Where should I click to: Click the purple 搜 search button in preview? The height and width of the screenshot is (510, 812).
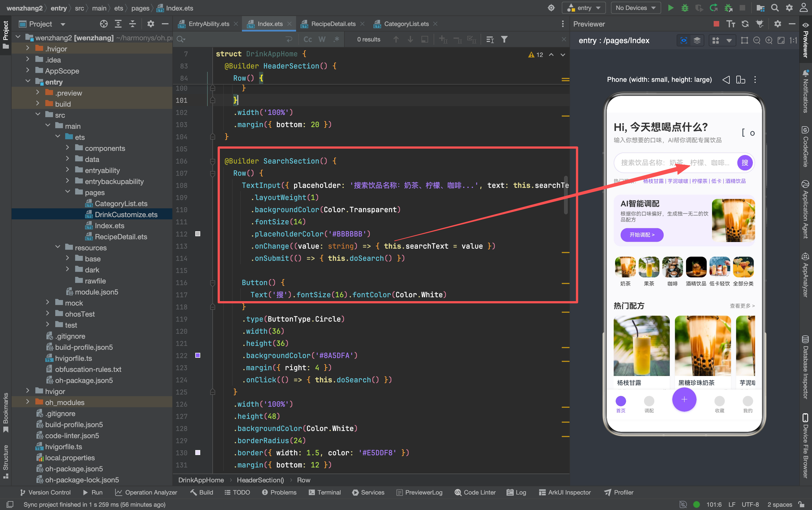pyautogui.click(x=745, y=163)
